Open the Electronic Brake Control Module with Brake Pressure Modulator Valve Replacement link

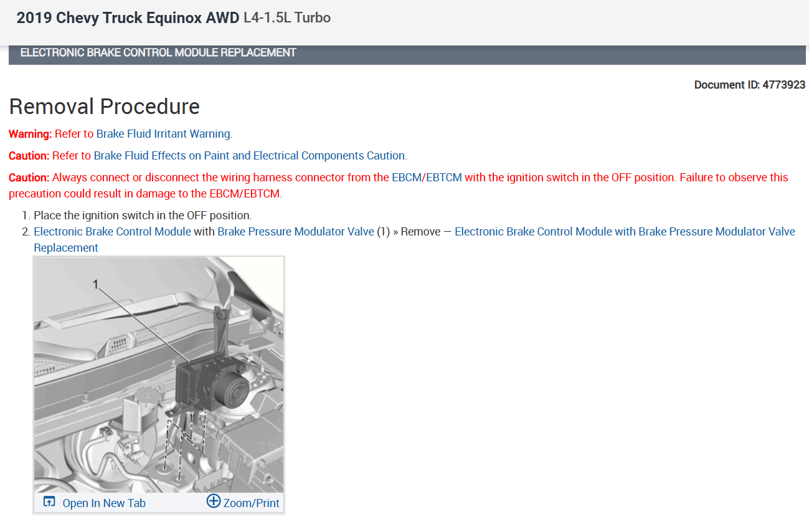414,239
